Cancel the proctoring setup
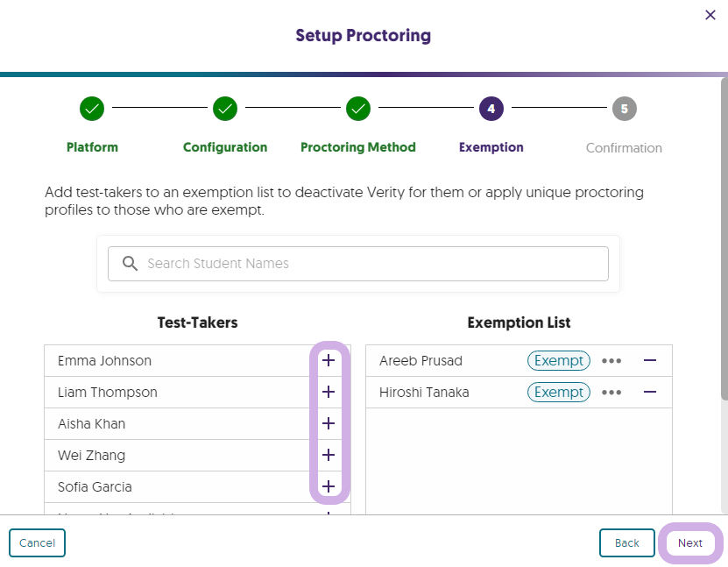The width and height of the screenshot is (728, 567). click(x=38, y=542)
